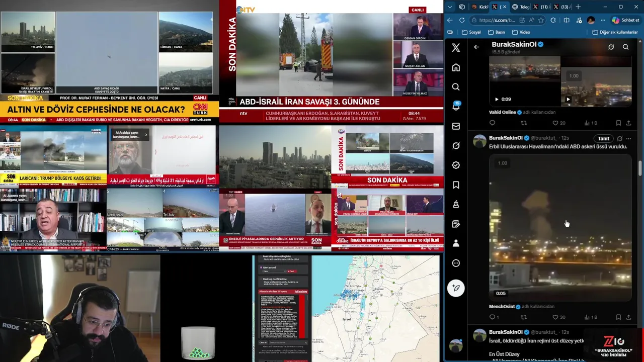Open browser profile avatar

click(x=591, y=20)
